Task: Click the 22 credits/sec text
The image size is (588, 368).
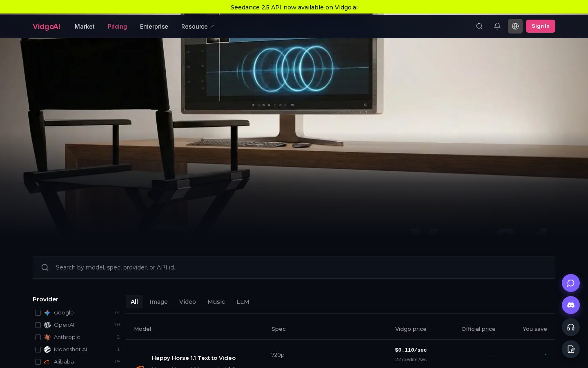Action: (x=411, y=359)
